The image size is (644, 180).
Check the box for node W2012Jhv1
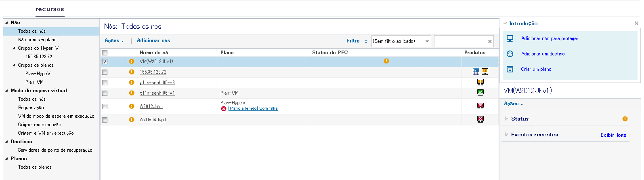pyautogui.click(x=105, y=106)
